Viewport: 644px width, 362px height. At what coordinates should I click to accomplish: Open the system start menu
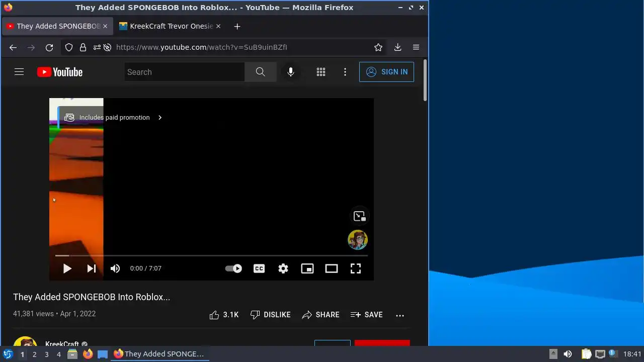tap(8, 354)
